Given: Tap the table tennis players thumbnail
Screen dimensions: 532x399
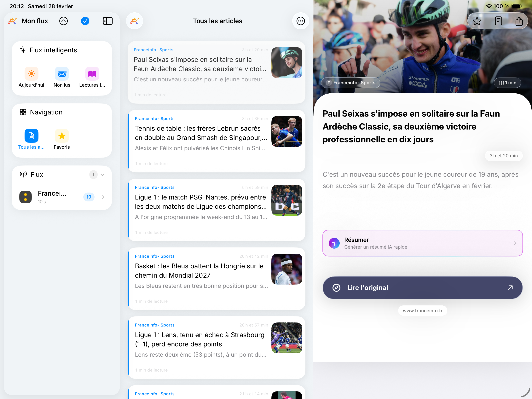Looking at the screenshot, I should (287, 131).
